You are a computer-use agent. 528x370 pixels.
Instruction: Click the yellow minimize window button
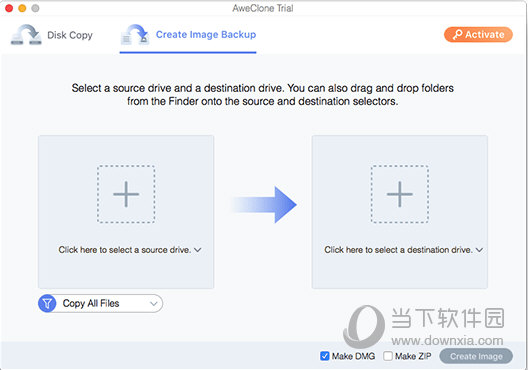pyautogui.click(x=22, y=8)
